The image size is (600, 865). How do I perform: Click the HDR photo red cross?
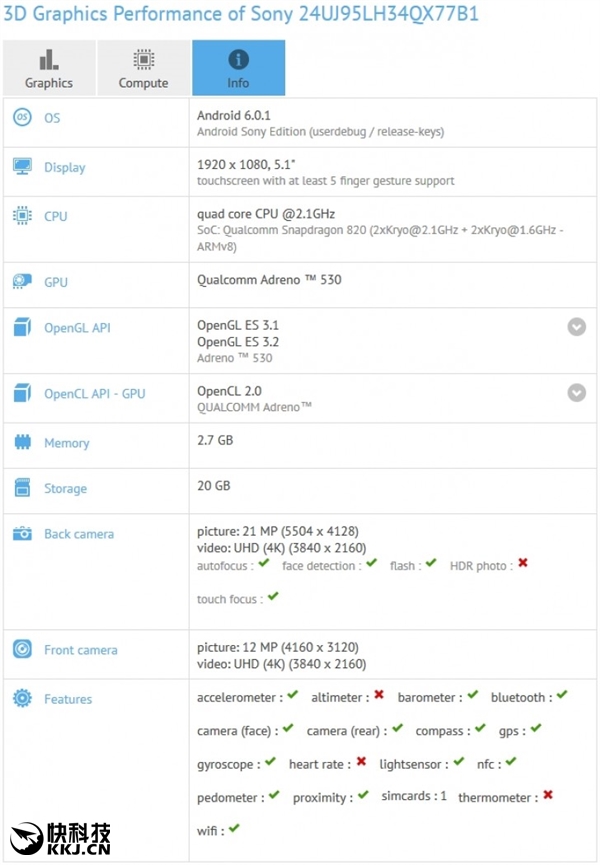523,564
